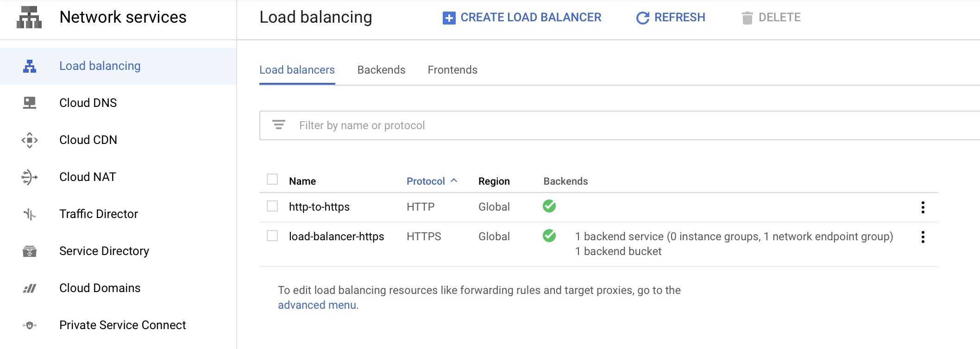Screen dimensions: 980x349
Task: Click the filter lines icon
Action: (278, 125)
